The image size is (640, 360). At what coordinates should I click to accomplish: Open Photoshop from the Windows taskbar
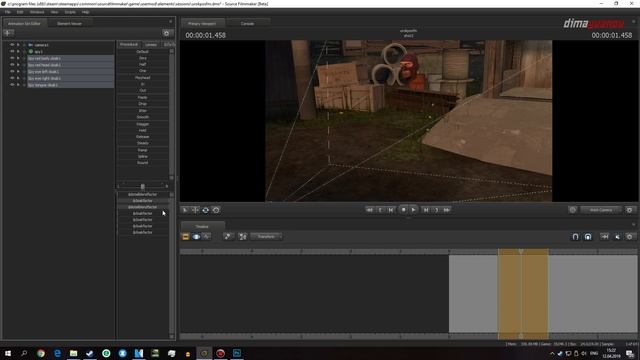tap(237, 353)
